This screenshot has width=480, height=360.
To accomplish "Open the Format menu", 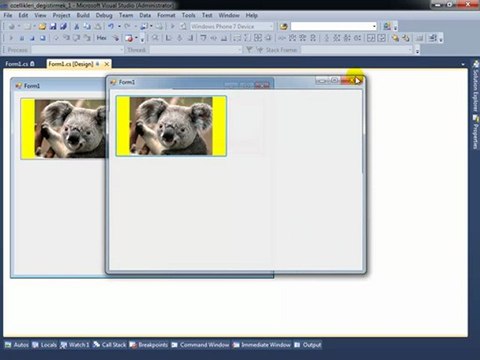I will 166,15.
